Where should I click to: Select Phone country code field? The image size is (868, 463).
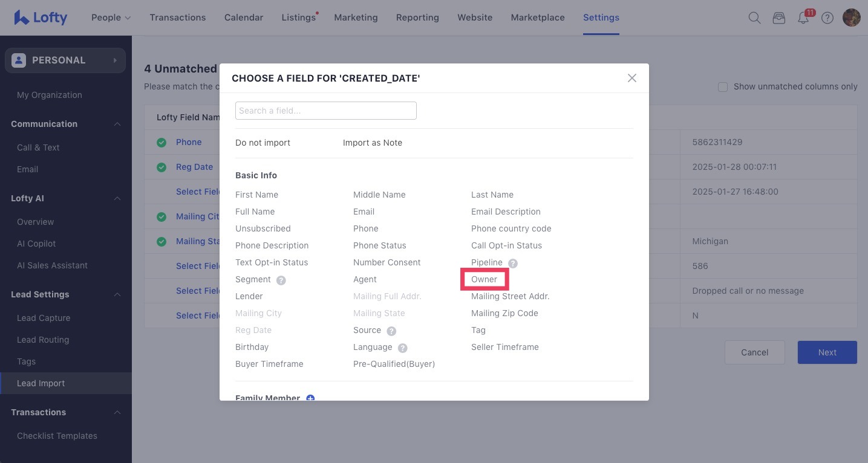511,228
